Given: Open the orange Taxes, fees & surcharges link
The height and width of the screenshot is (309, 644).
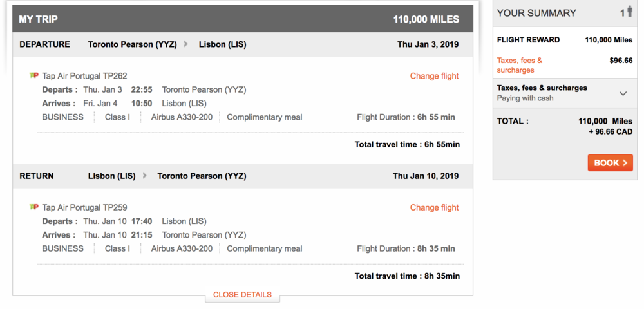Looking at the screenshot, I should [520, 65].
